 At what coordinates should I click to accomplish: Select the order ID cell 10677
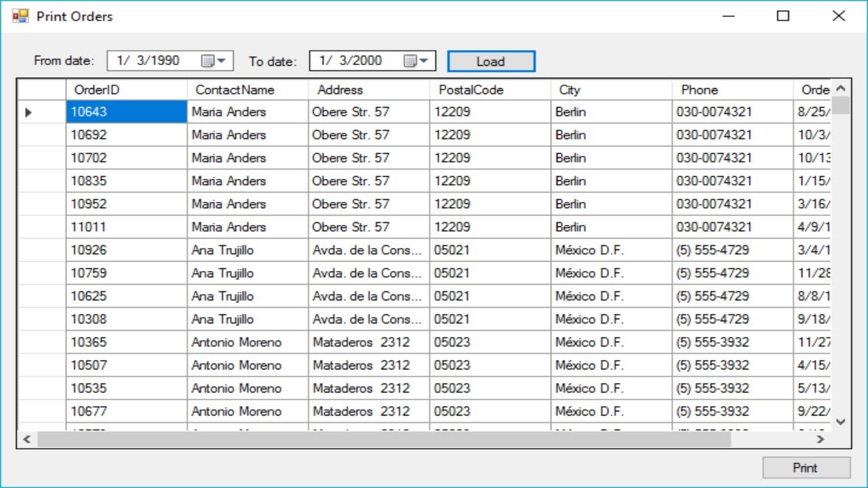[126, 411]
